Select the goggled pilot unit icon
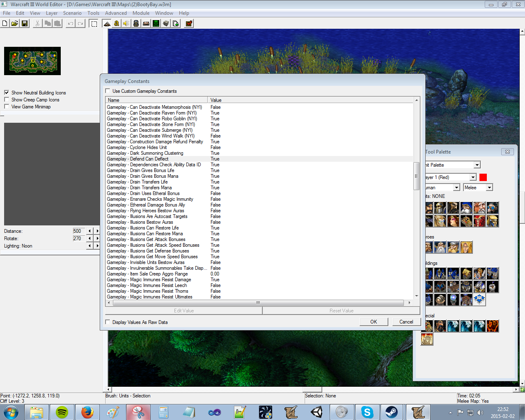 pos(493,208)
